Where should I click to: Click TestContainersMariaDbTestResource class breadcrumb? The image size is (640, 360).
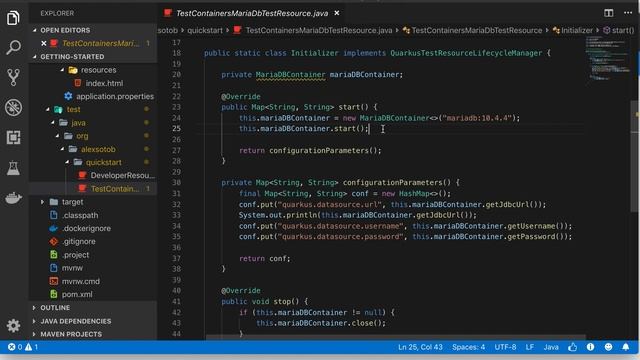(476, 30)
